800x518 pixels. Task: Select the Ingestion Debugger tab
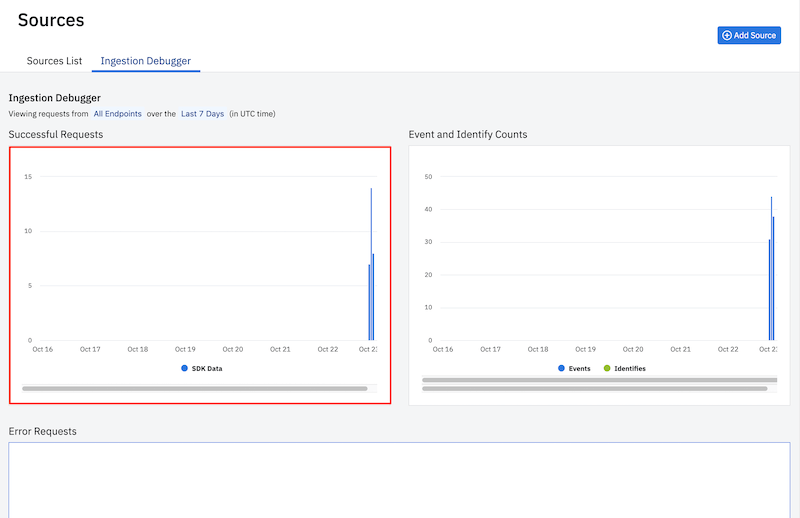(x=146, y=61)
